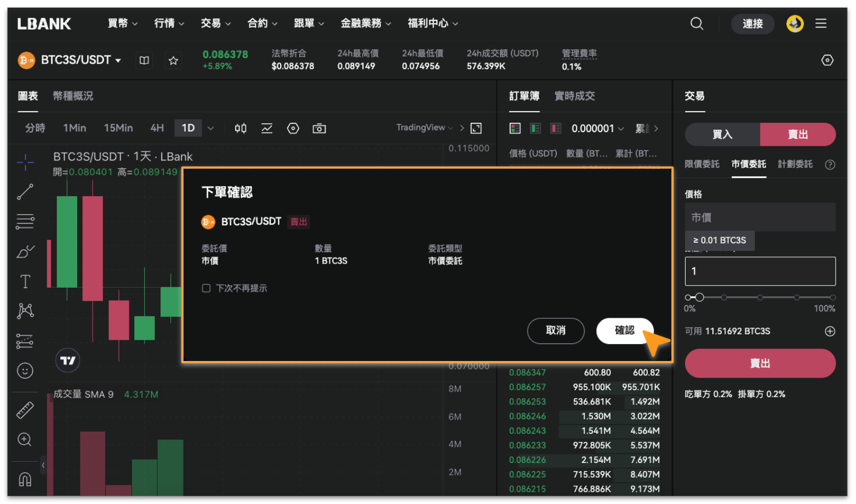Click the help question mark beside 計劃委託
This screenshot has width=856, height=504.
tap(830, 164)
